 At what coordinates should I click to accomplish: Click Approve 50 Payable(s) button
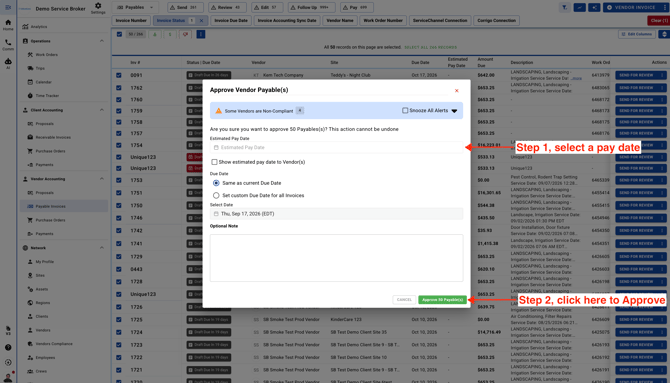442,300
